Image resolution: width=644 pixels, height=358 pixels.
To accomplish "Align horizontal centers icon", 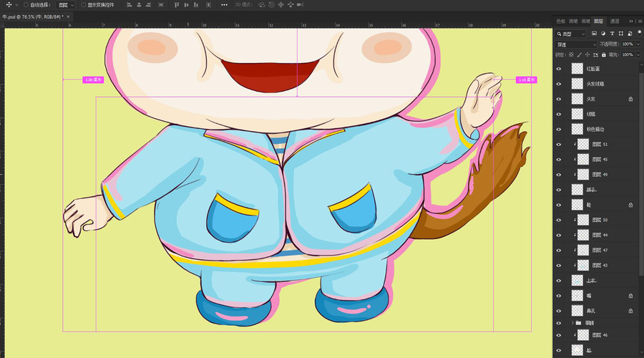I will click(139, 5).
